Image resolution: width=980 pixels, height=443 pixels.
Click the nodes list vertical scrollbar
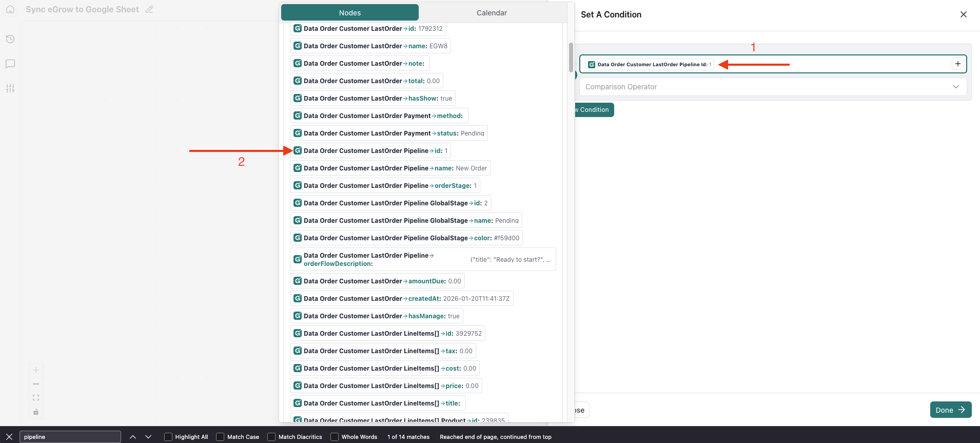571,57
